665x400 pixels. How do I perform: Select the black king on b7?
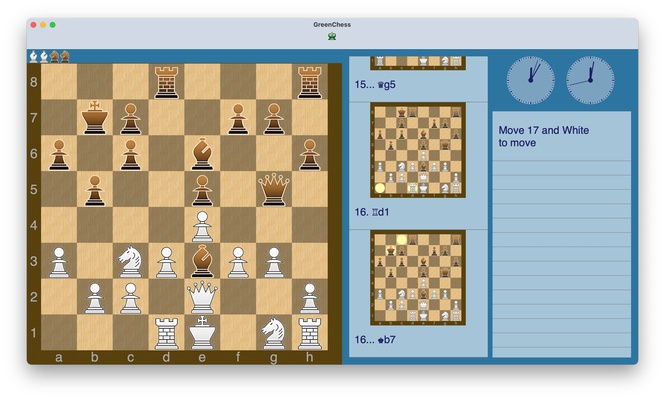click(x=95, y=117)
